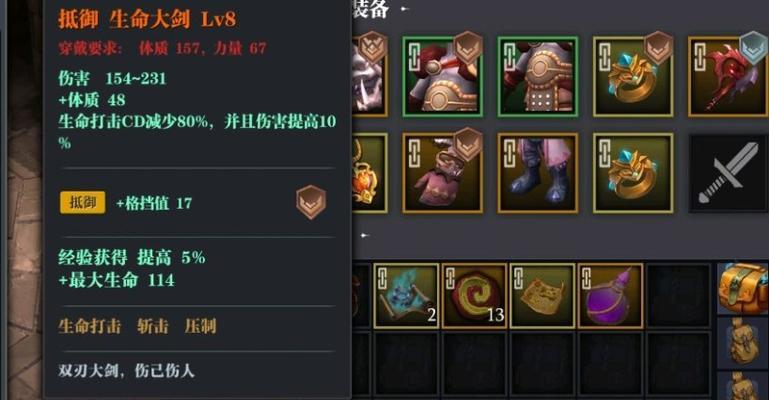This screenshot has height=400, width=769.
Task: Select the purple potion flask in inventory
Action: [x=611, y=296]
